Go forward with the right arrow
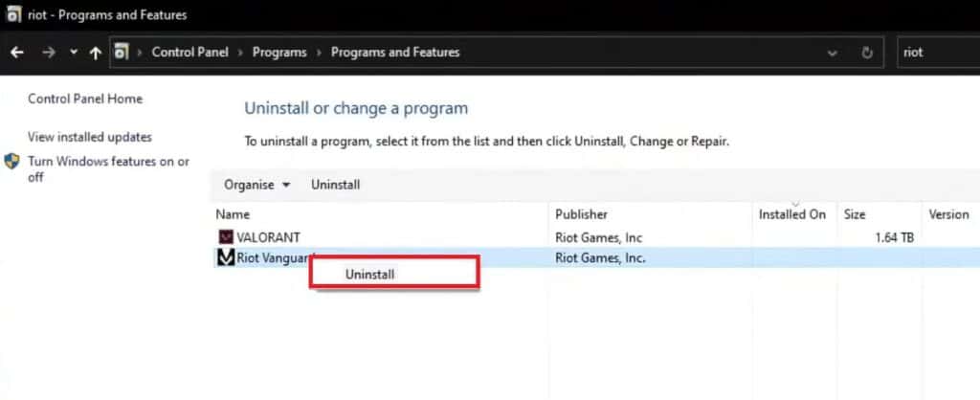The height and width of the screenshot is (400, 980). (x=48, y=53)
